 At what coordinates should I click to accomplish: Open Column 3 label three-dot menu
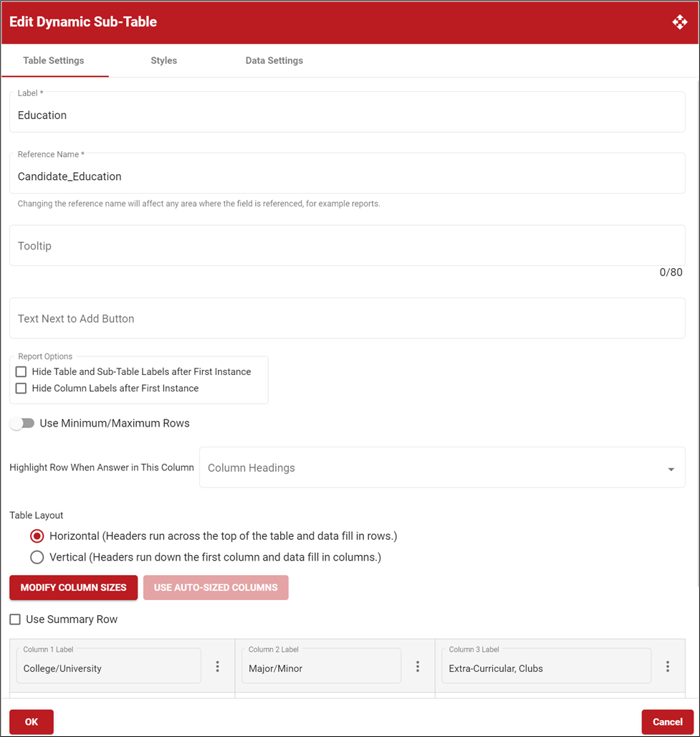click(668, 667)
